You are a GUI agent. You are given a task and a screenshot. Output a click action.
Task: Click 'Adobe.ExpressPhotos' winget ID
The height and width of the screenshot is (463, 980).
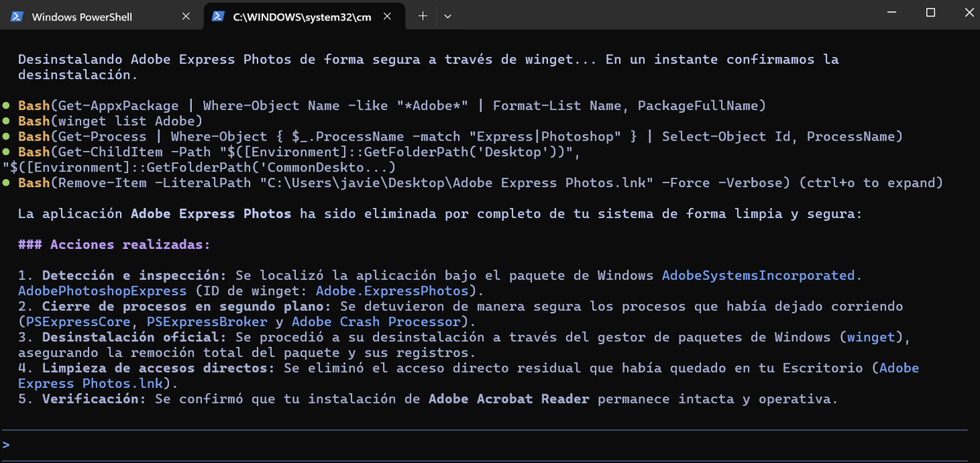(391, 291)
